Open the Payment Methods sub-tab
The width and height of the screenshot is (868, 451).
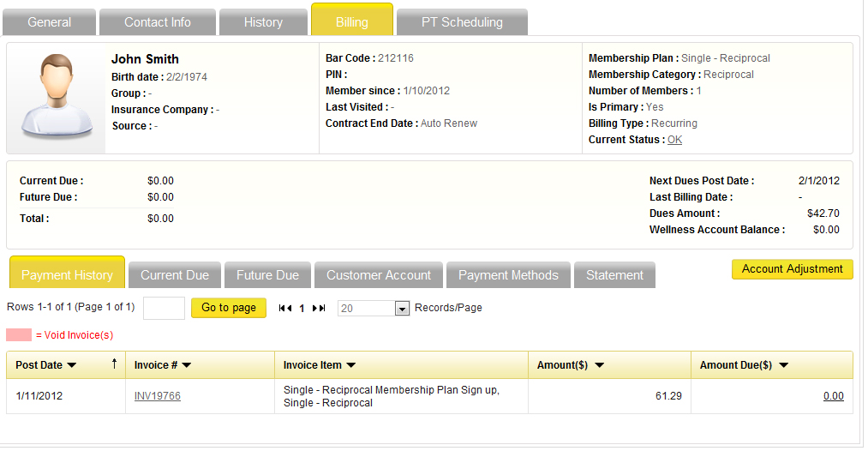pyautogui.click(x=508, y=275)
